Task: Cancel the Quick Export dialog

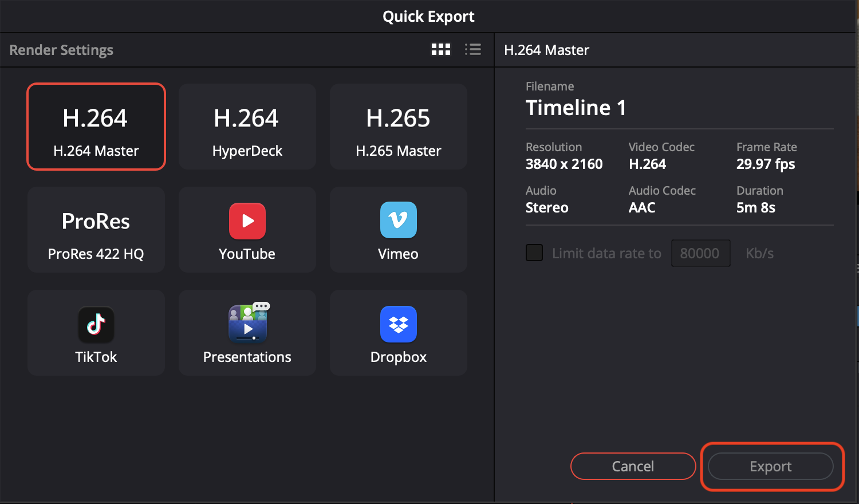Action: click(633, 466)
